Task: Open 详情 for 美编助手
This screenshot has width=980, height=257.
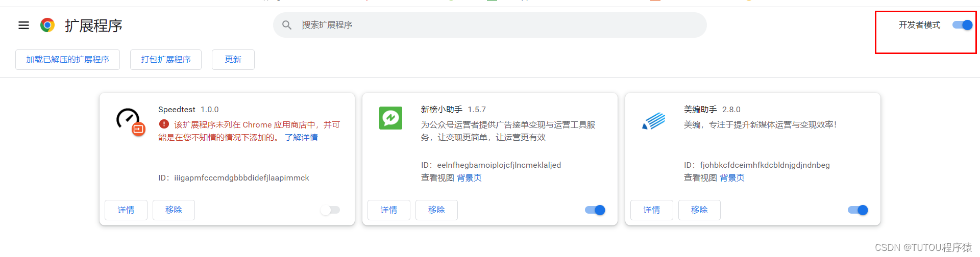Action: click(x=652, y=210)
